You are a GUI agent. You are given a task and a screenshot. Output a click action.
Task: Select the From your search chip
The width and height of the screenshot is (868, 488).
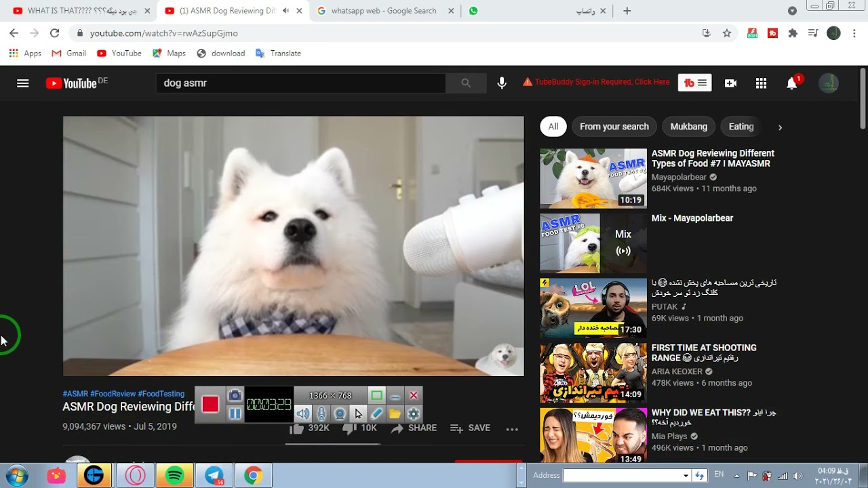click(x=614, y=127)
